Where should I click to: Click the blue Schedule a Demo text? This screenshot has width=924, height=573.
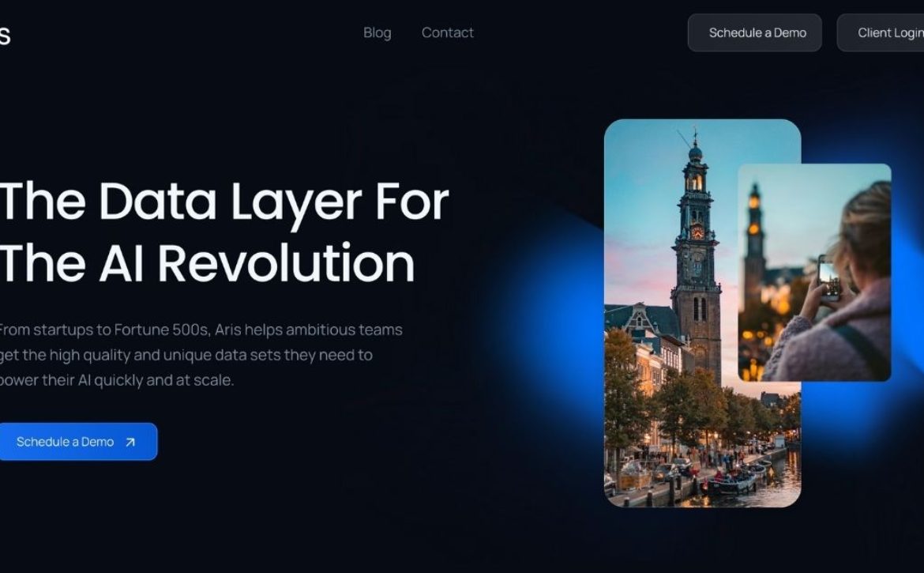click(x=65, y=442)
